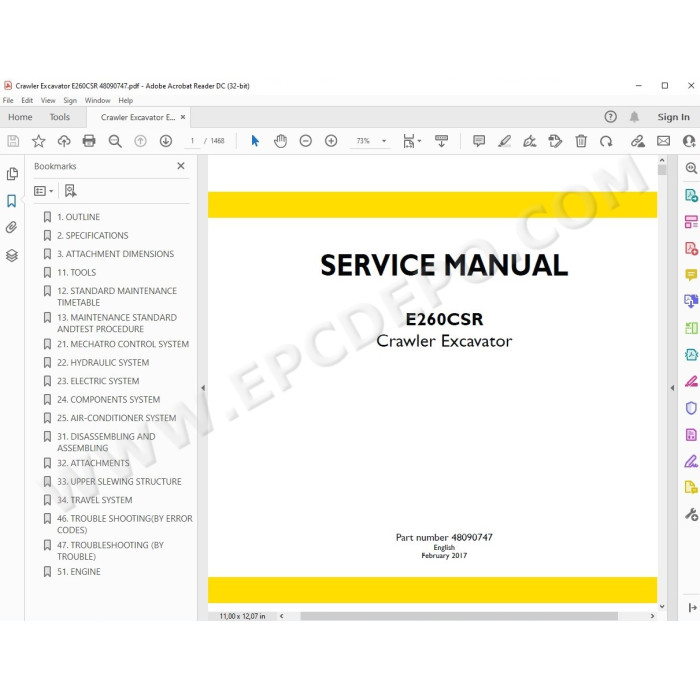Add the star bookmark to this file
The image size is (700, 700).
point(38,141)
